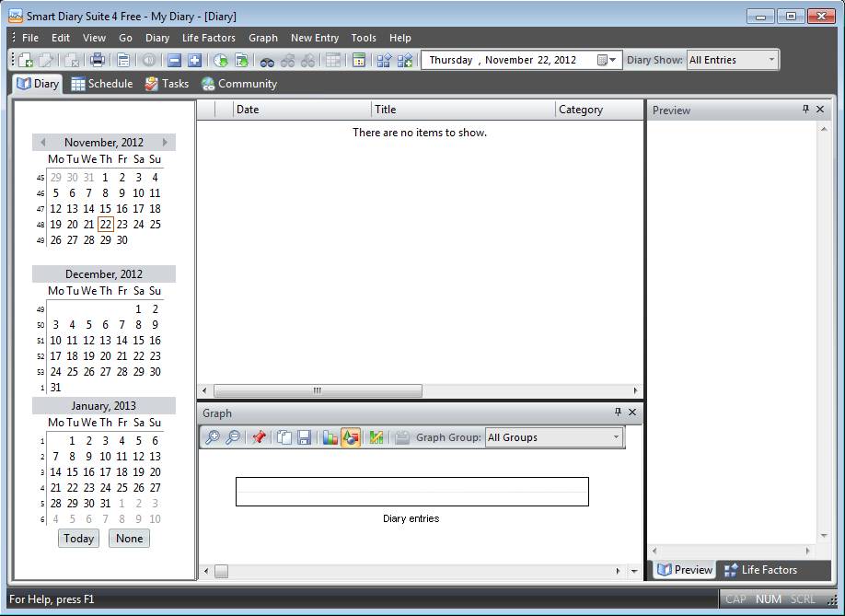
Task: Go to previous month in calendar
Action: [42, 143]
